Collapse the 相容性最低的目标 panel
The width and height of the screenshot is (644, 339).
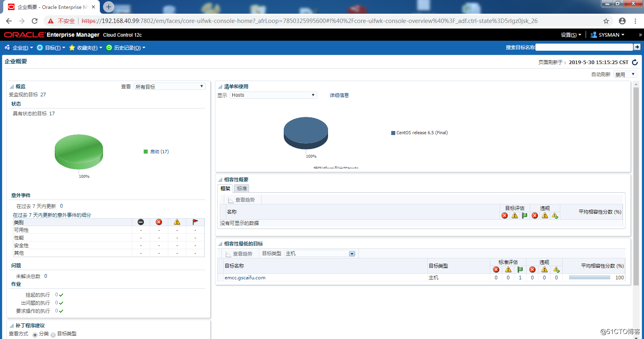point(220,244)
